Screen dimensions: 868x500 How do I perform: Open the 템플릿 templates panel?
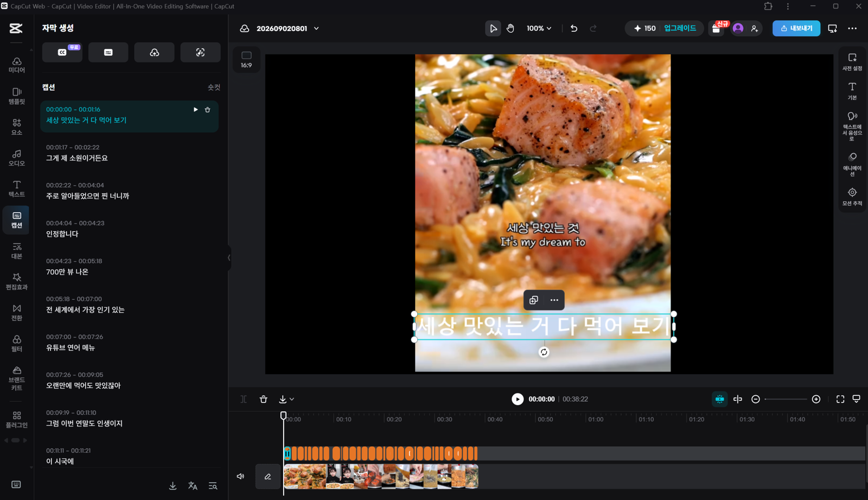[16, 96]
